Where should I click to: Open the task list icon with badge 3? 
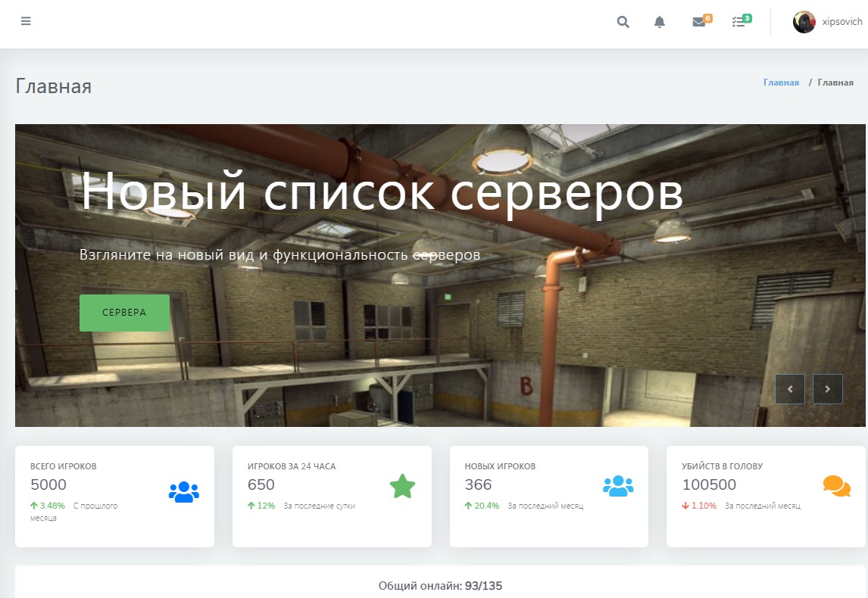(x=738, y=22)
